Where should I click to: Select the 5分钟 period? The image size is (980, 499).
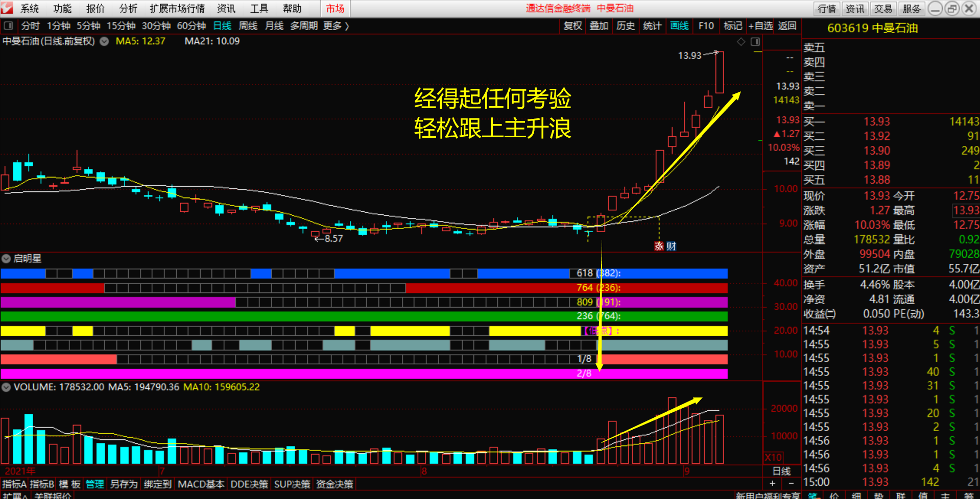click(x=88, y=26)
